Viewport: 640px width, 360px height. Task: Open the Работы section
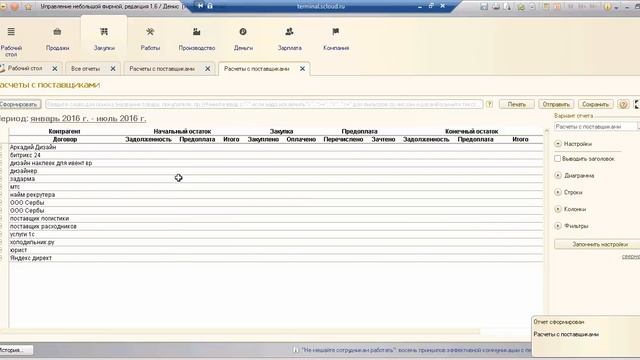150,40
